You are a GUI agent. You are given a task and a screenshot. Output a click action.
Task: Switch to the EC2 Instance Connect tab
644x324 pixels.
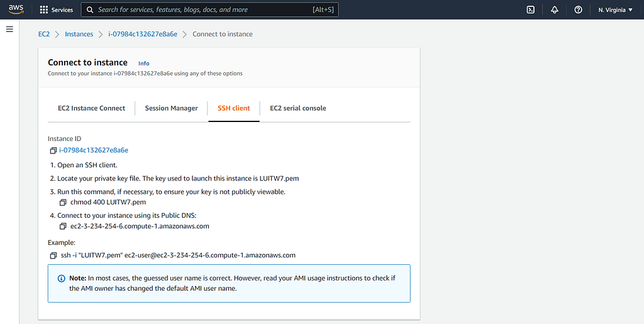(x=92, y=108)
